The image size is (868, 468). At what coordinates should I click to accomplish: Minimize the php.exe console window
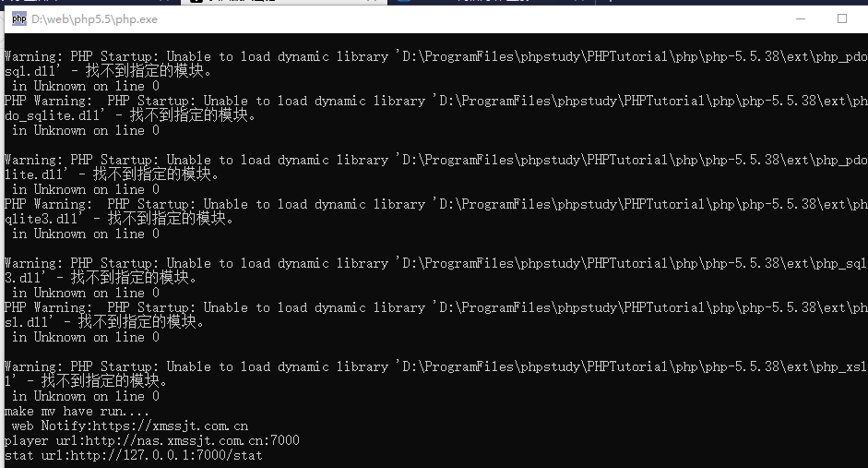point(801,18)
